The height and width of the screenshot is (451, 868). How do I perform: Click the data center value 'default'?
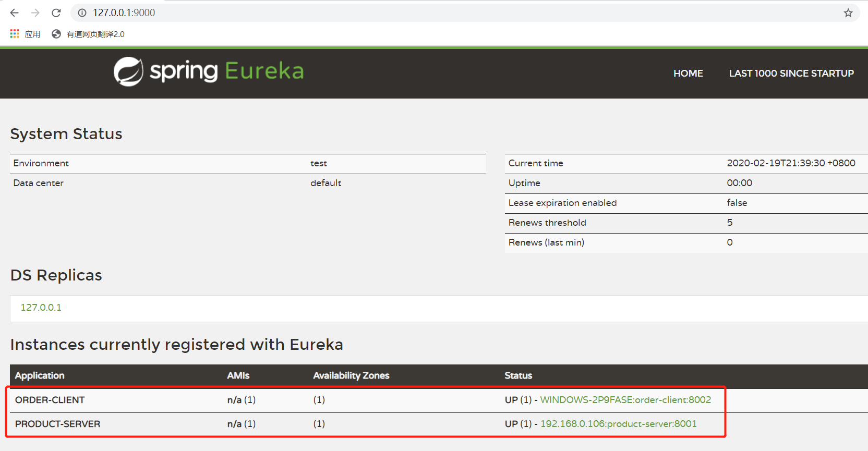click(x=326, y=183)
